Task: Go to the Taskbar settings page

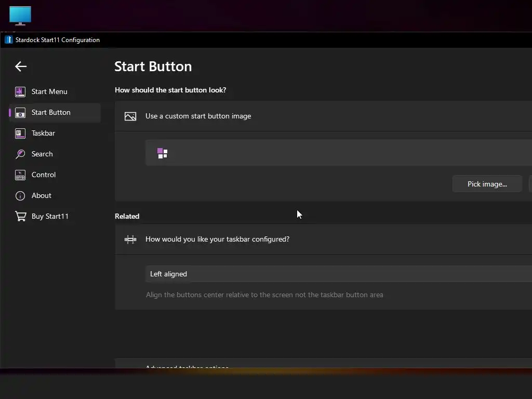Action: click(55, 133)
